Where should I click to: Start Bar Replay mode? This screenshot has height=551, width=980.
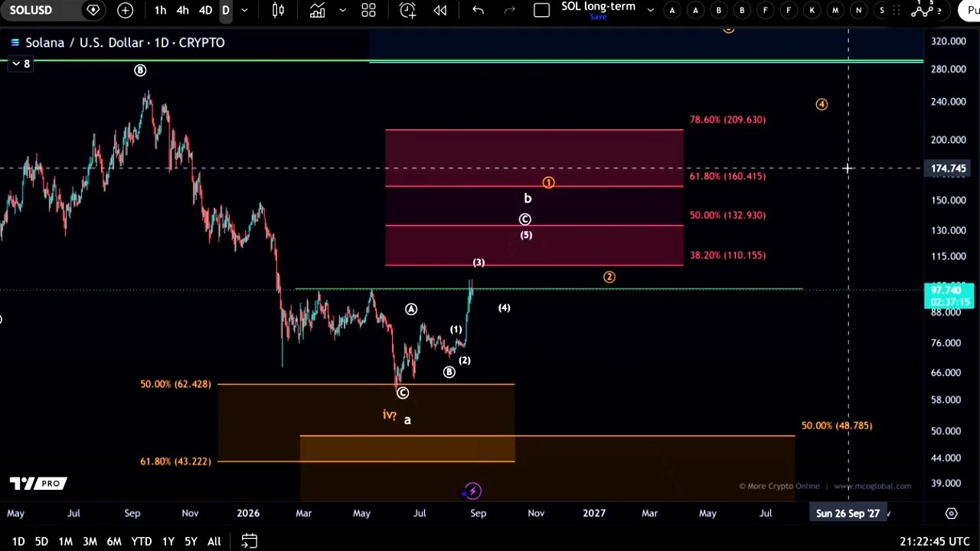[x=440, y=10]
